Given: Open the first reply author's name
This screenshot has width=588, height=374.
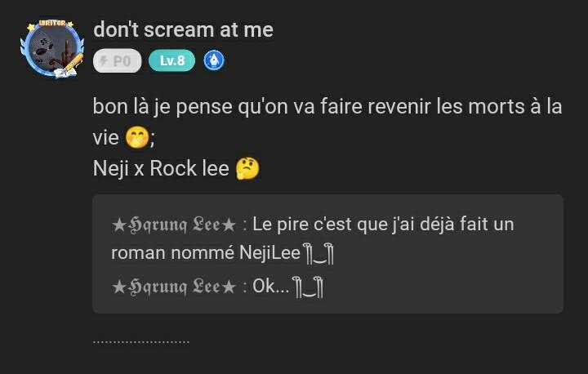Looking at the screenshot, I should (174, 224).
